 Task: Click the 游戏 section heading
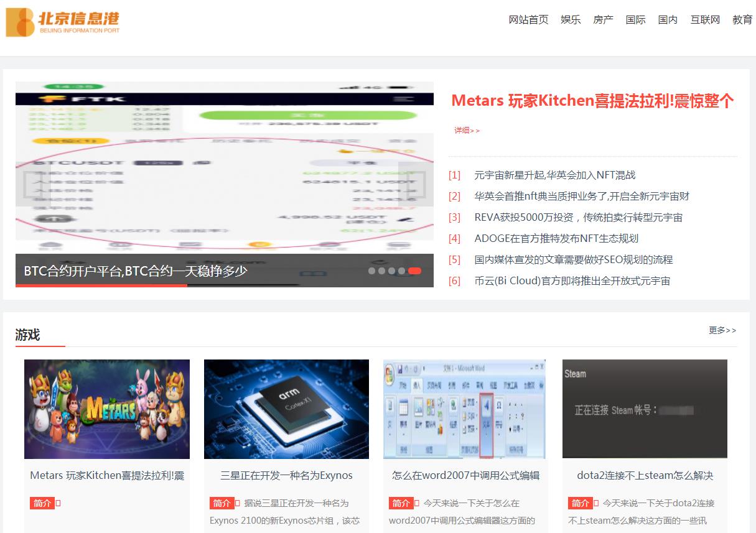click(27, 335)
